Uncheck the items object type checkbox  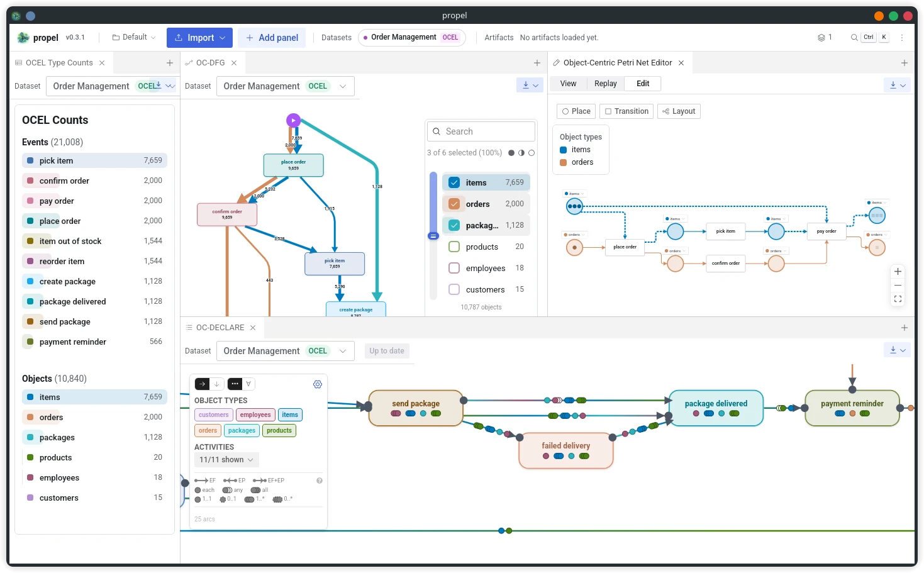coord(454,182)
